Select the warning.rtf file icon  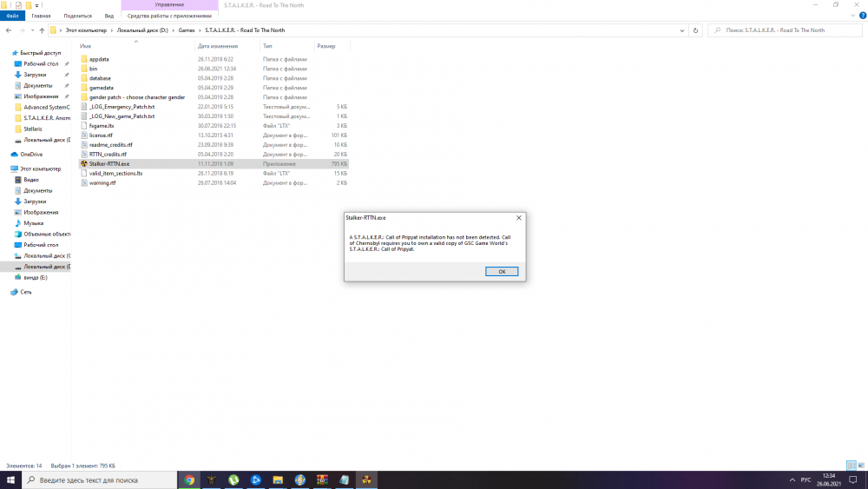pos(84,182)
